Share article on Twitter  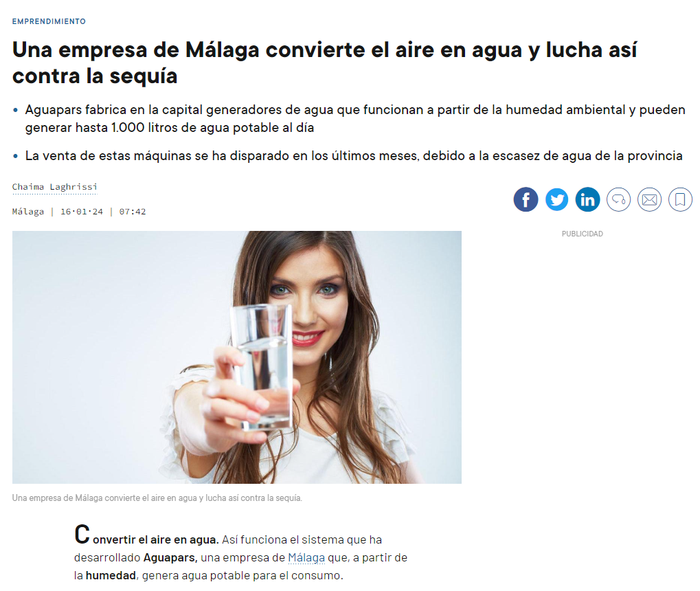click(556, 199)
